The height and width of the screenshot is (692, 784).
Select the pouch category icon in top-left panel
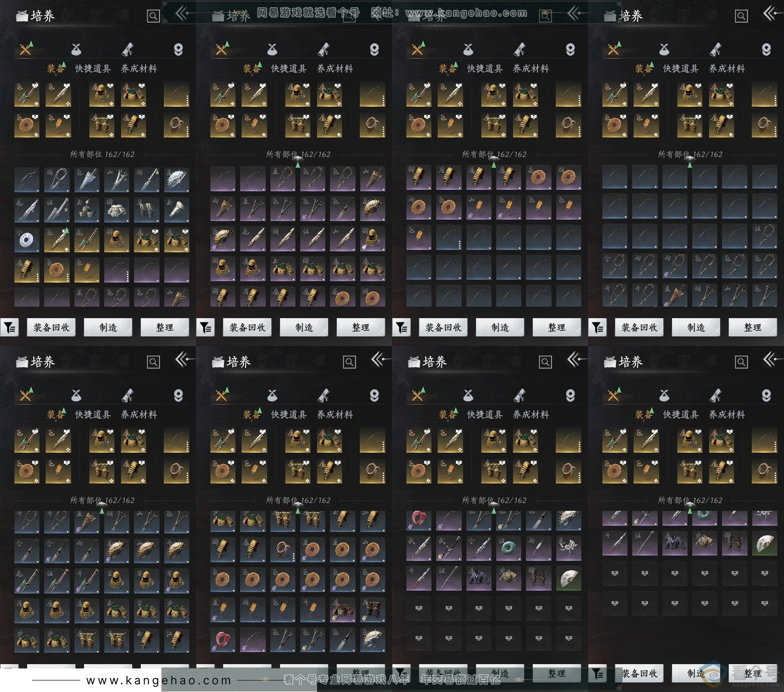(76, 49)
